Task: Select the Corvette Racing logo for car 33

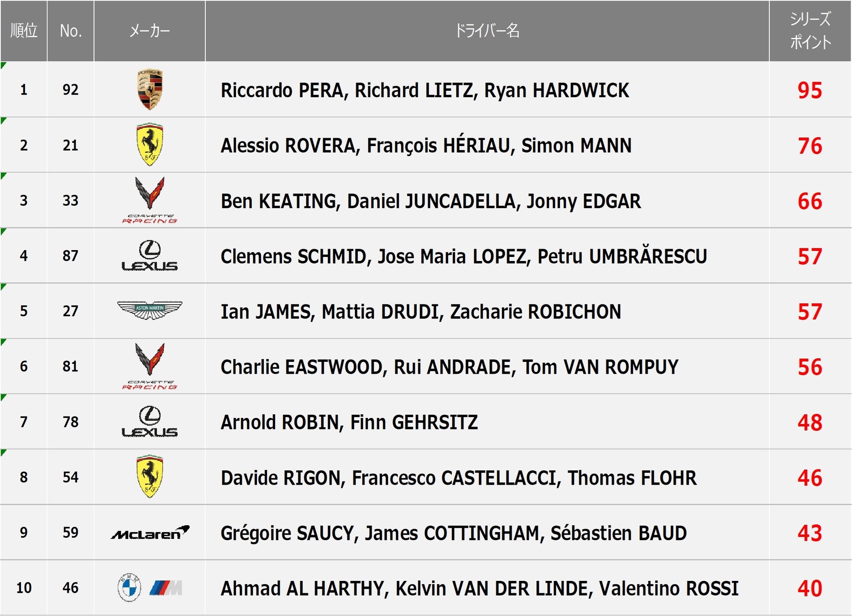Action: point(150,200)
